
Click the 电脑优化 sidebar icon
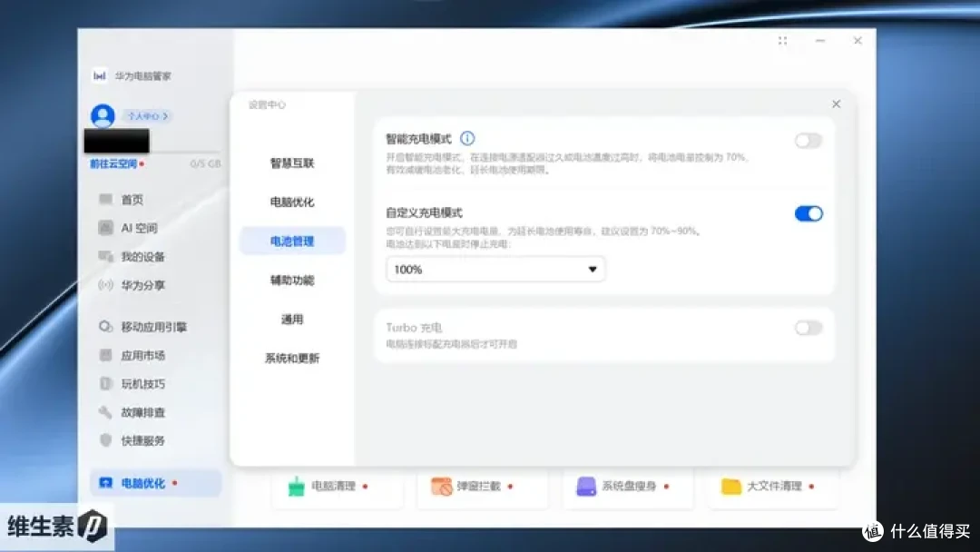105,483
